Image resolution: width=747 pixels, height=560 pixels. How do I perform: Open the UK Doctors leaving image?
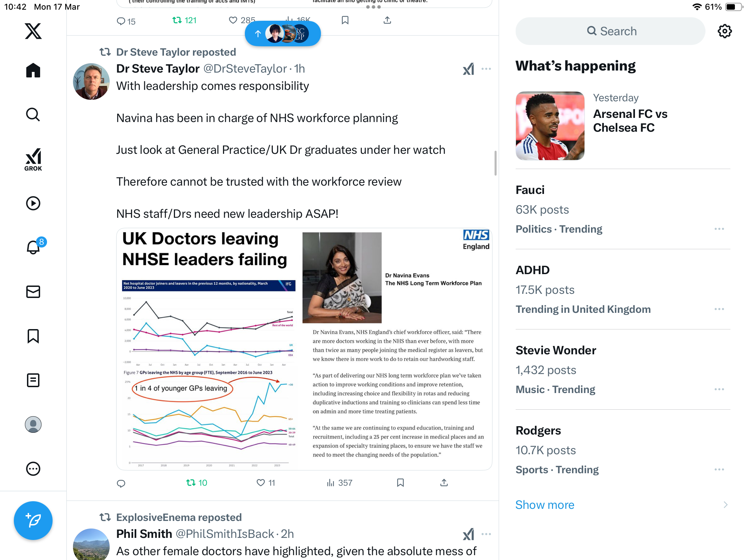point(304,349)
